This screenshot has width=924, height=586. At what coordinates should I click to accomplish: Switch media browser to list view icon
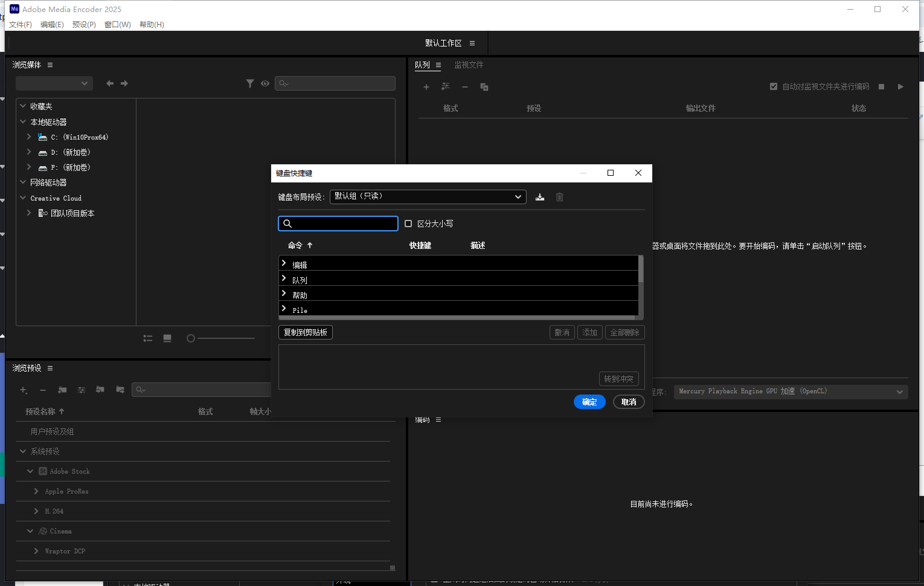coord(148,338)
